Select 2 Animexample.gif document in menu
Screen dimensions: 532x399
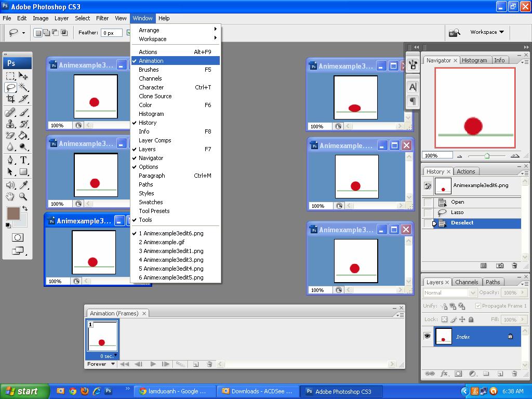click(176, 242)
